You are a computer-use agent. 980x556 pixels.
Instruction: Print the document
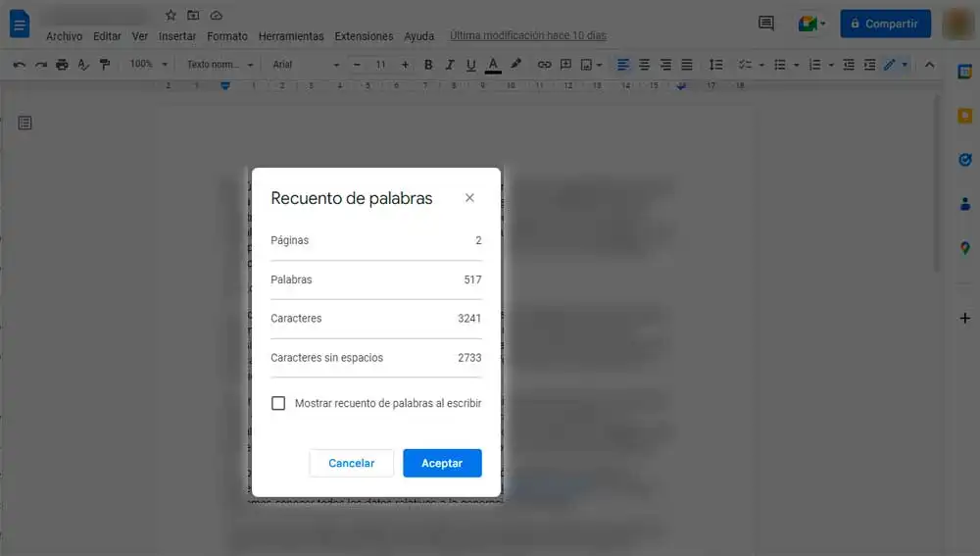pyautogui.click(x=62, y=65)
